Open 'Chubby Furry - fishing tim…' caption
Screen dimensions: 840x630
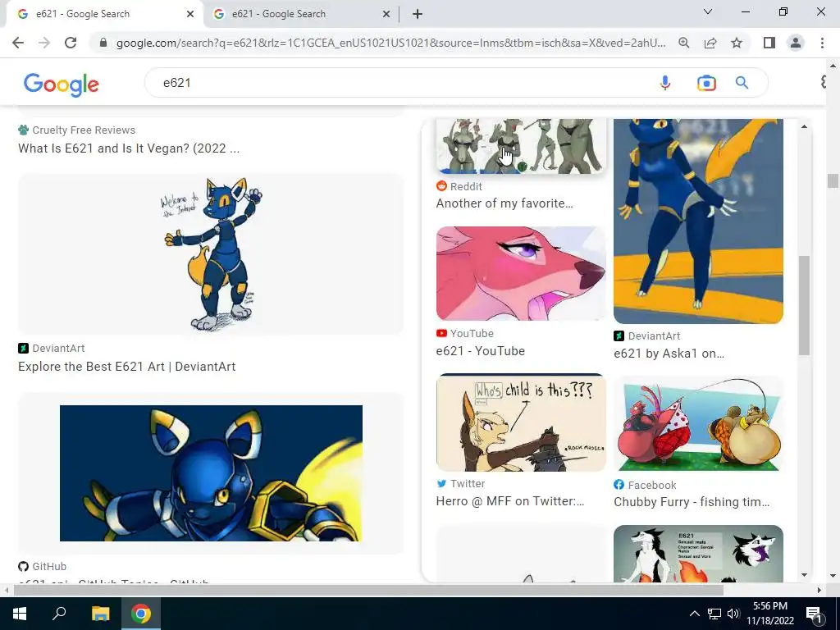[692, 502]
